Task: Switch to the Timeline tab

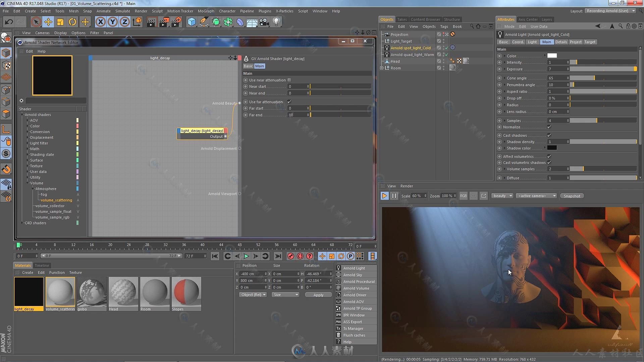Action: tap(42, 265)
